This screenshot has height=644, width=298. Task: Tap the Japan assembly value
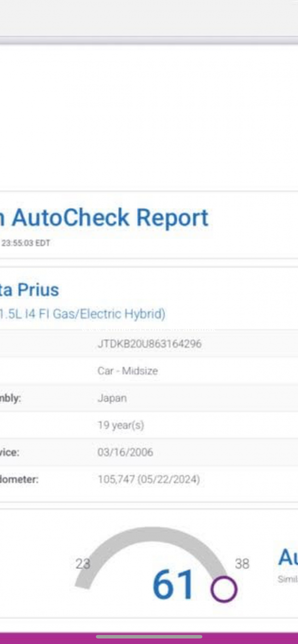click(x=112, y=398)
